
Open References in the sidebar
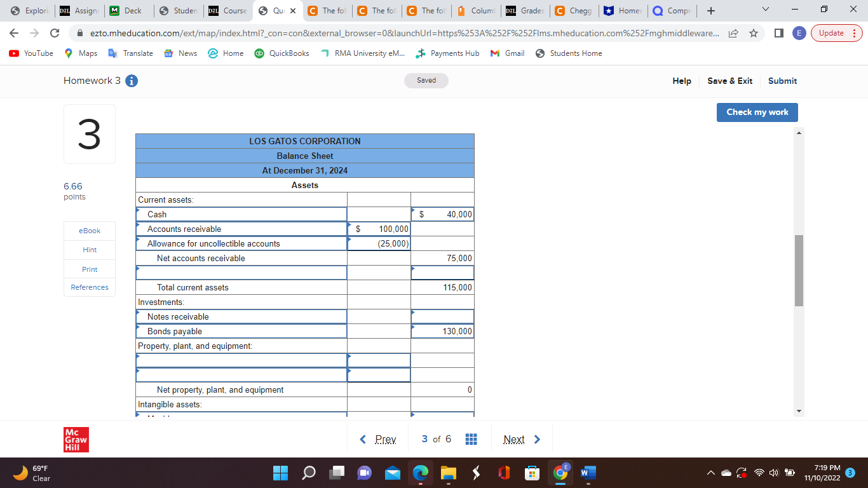coord(90,287)
